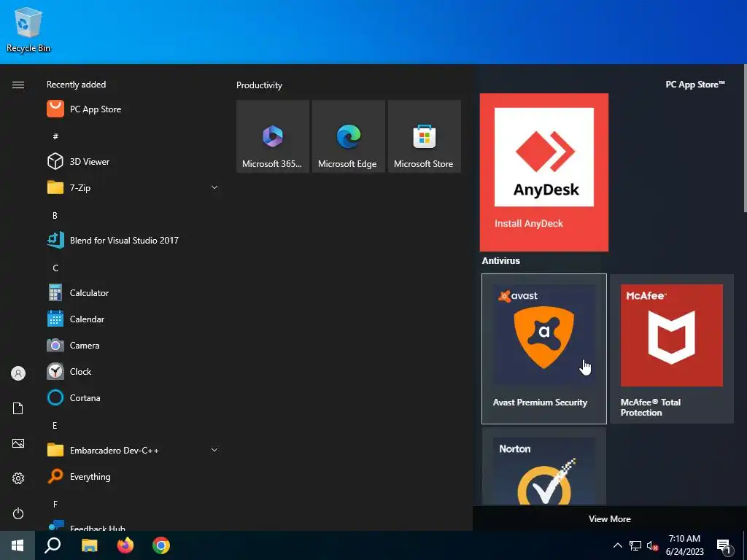Launch PC App Store from Recently added
Viewport: 747px width, 560px height.
point(133,109)
